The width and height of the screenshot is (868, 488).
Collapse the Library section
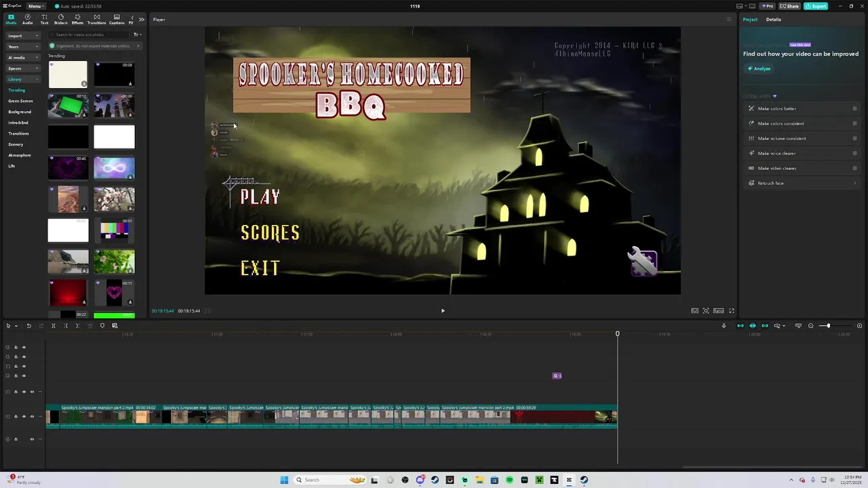tap(24, 79)
